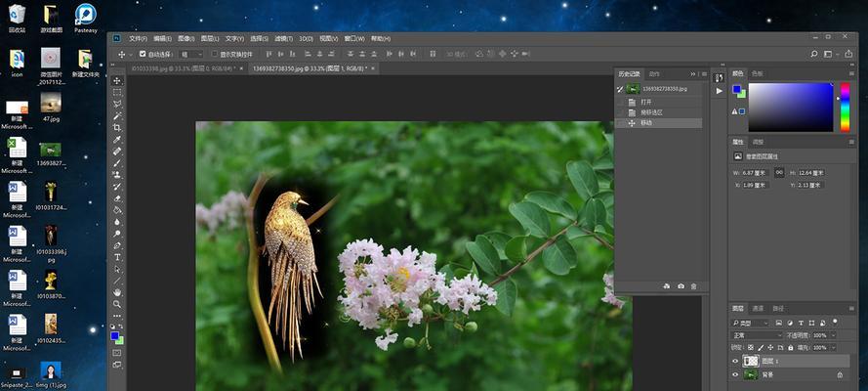Open the auto-select target dropdown
Image resolution: width=868 pixels, height=391 pixels.
pos(192,55)
